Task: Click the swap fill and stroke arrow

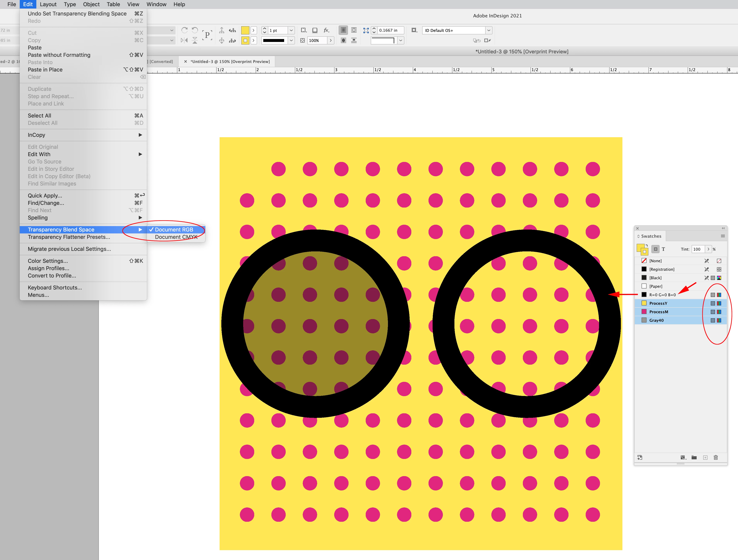Action: coord(647,245)
